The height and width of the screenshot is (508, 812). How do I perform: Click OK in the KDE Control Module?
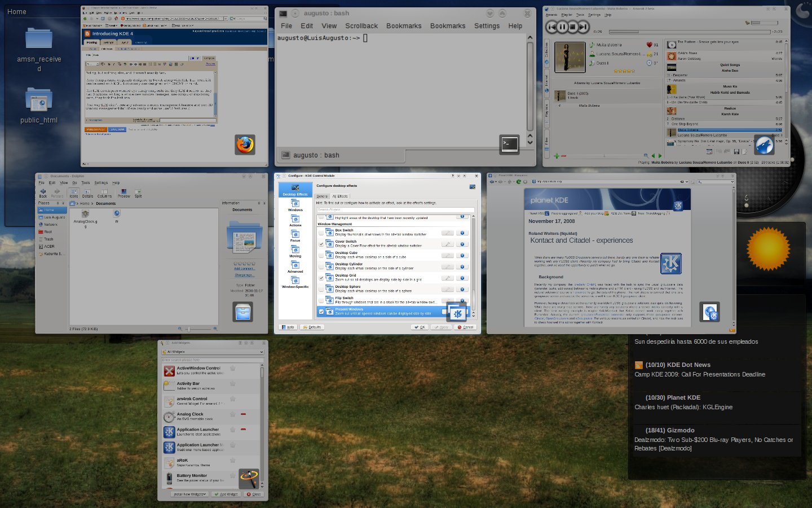(420, 327)
